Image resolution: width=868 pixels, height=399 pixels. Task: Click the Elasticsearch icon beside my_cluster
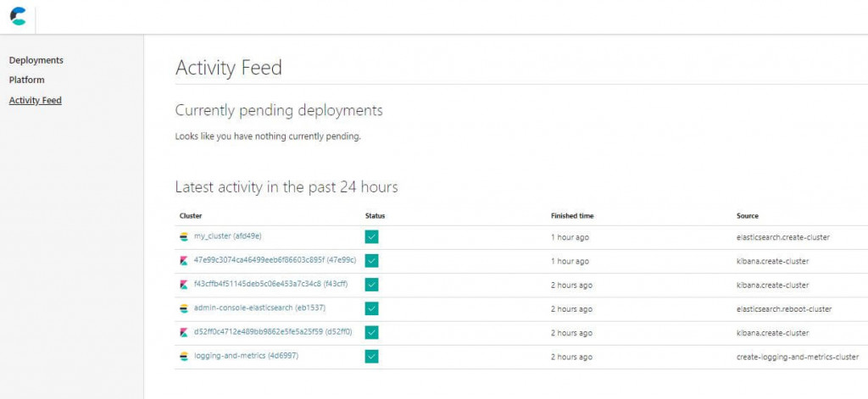point(184,237)
